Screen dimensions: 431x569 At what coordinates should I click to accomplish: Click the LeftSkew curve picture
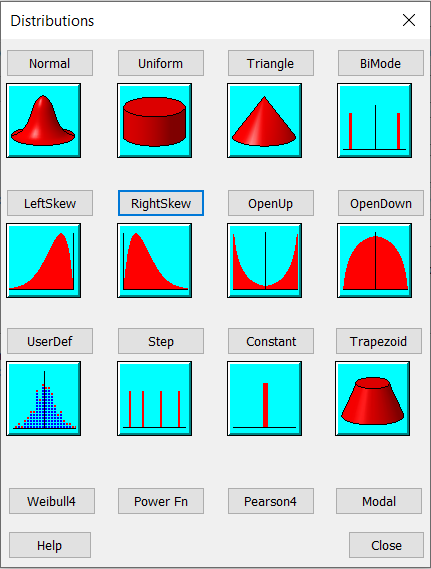point(44,261)
